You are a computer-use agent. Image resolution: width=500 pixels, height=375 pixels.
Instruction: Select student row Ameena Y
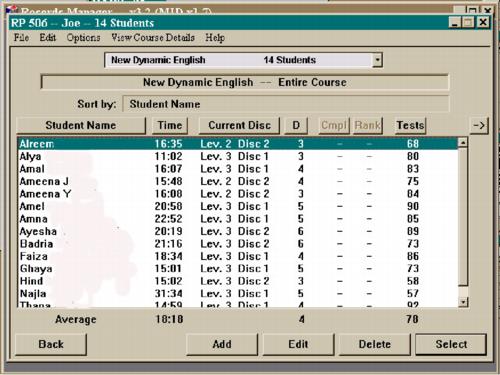[238, 194]
